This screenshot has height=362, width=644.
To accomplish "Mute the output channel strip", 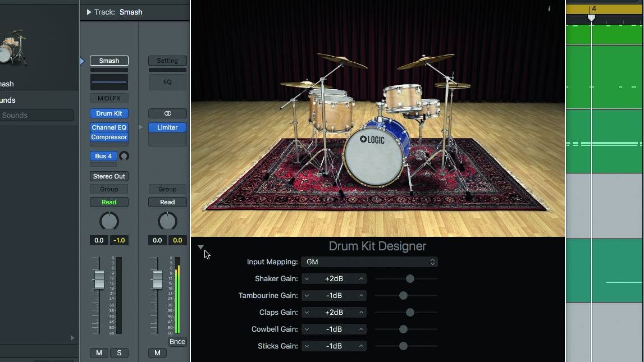I will click(157, 353).
